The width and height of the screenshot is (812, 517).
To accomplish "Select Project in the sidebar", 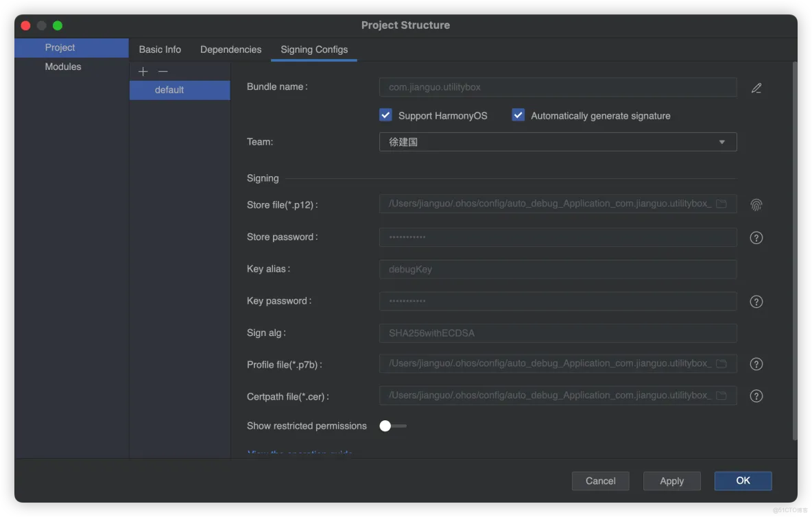I will click(x=71, y=47).
